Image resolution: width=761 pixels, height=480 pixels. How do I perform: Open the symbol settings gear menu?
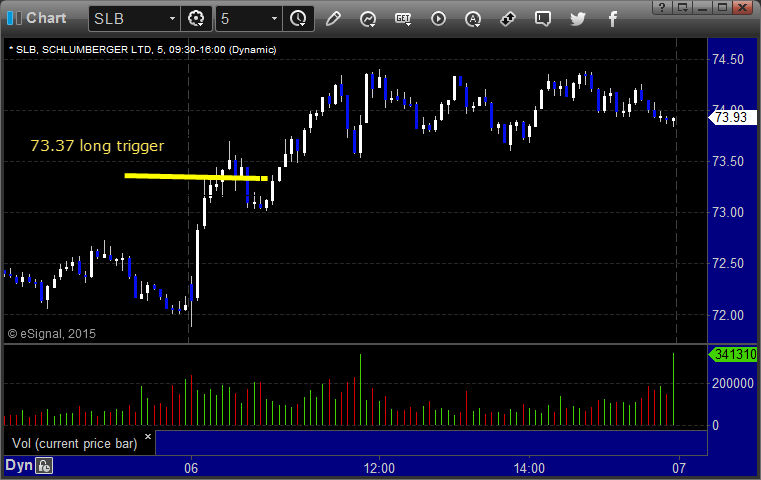click(x=196, y=19)
